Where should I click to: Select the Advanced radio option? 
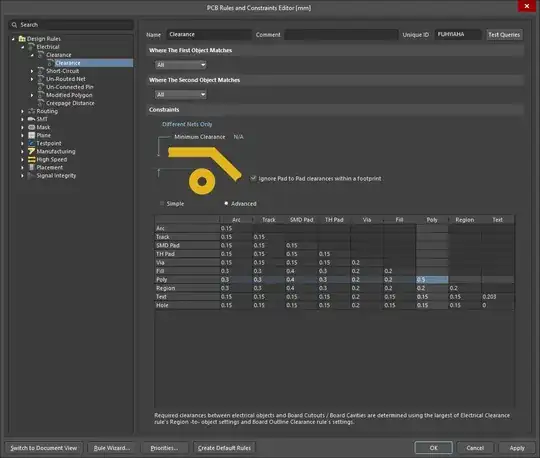click(226, 204)
